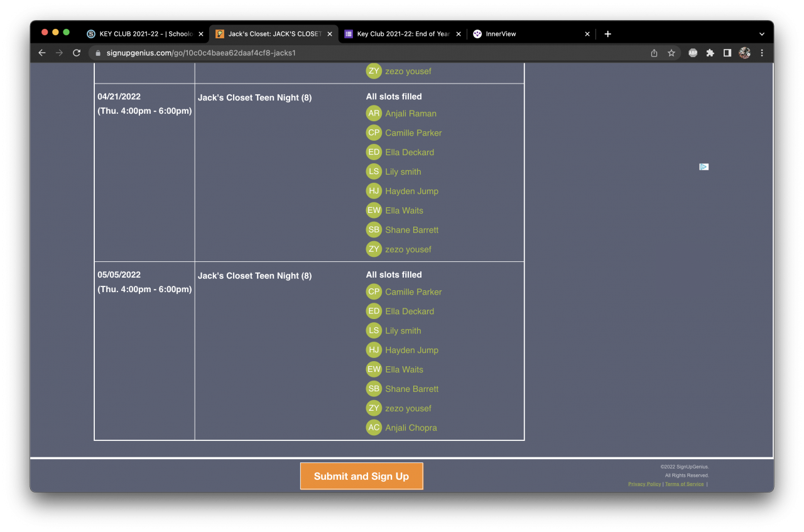The image size is (804, 532).
Task: Select Ella Deckard under 05/05/2022
Action: 410,312
